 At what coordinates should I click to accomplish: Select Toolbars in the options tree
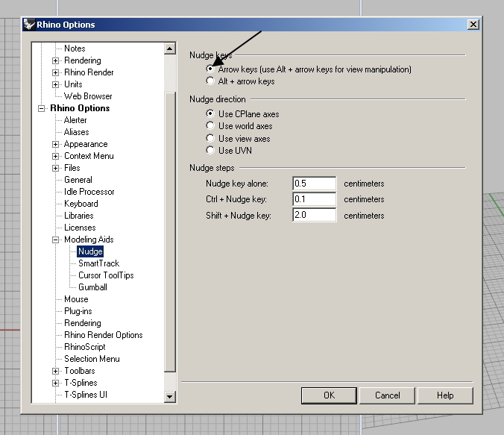coord(80,371)
